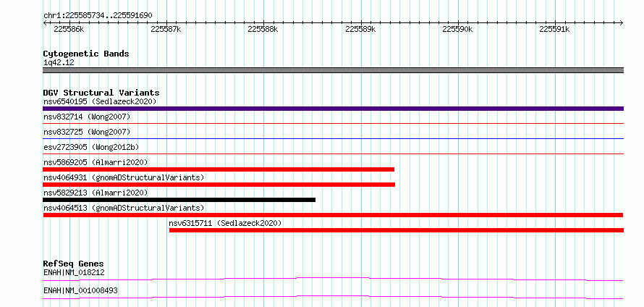Click the black nsv5829213 variant bar
This screenshot has width=644, height=307.
(x=179, y=200)
